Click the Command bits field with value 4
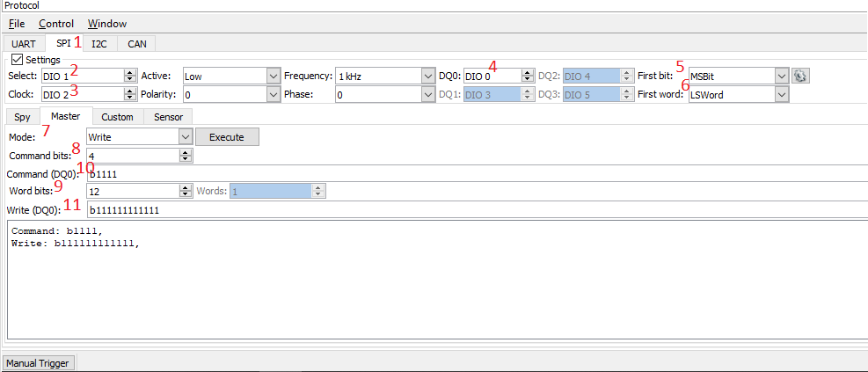868x372 pixels. (133, 157)
